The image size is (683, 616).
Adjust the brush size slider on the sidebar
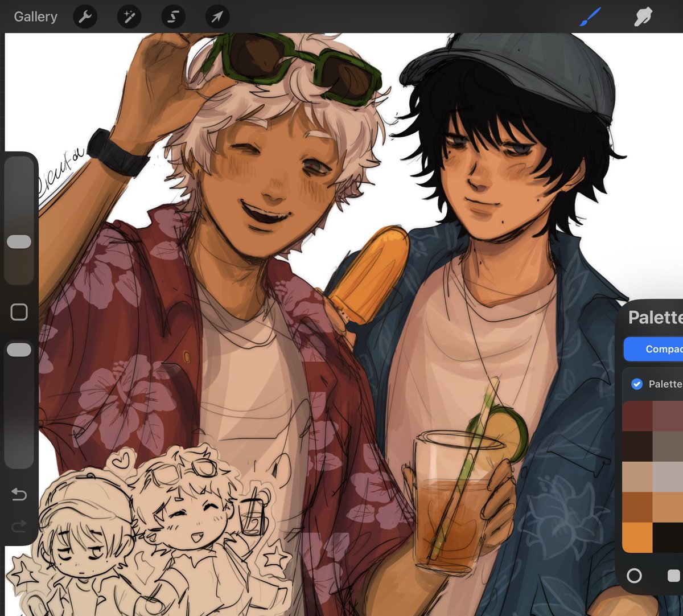click(x=19, y=241)
